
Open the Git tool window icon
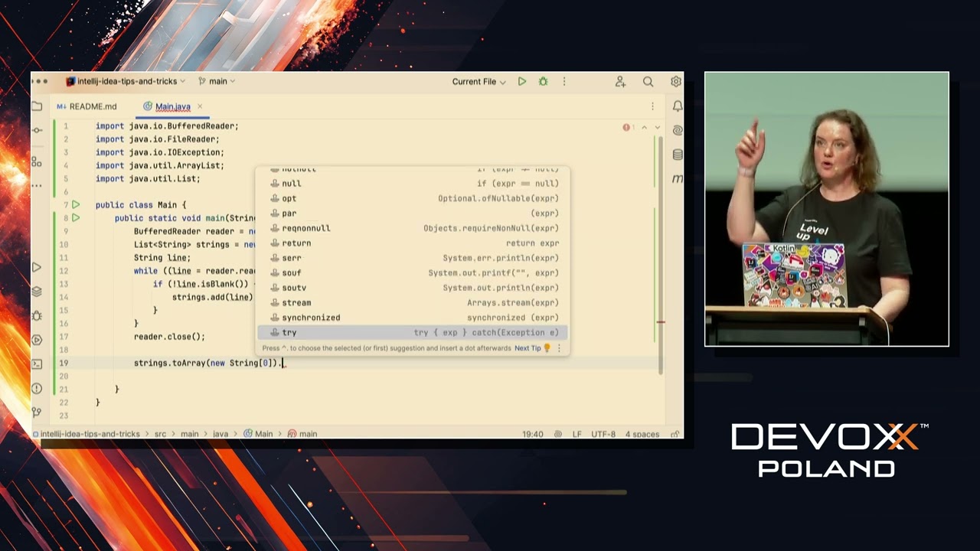37,412
